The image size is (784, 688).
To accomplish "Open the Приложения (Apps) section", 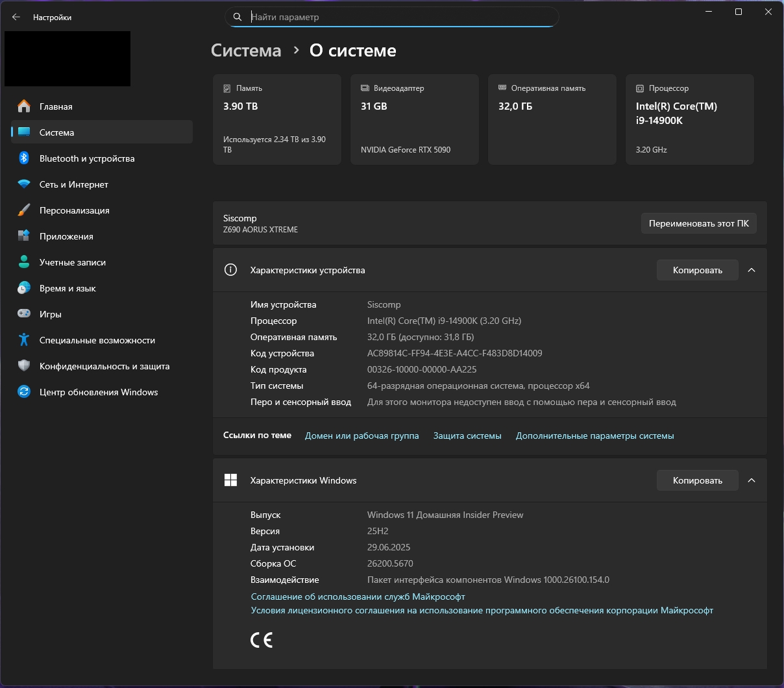I will pos(66,236).
